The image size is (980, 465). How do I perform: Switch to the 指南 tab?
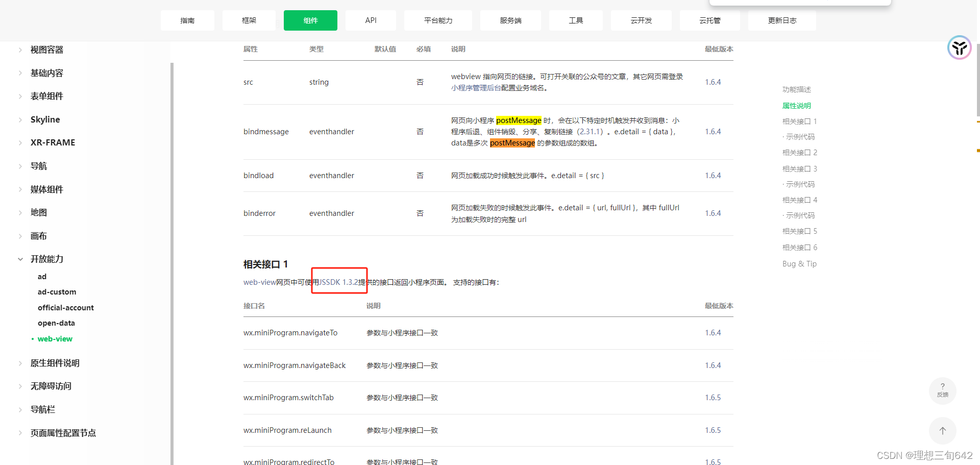tap(187, 20)
